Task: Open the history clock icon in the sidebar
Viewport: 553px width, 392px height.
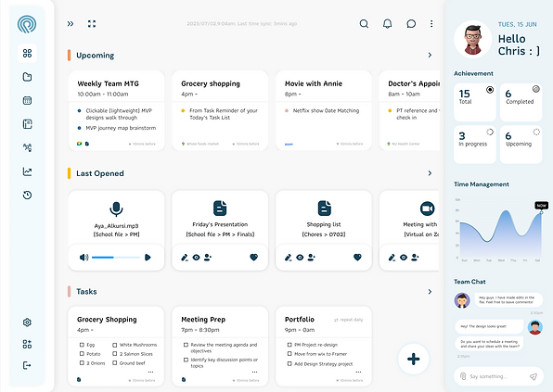Action: [27, 196]
